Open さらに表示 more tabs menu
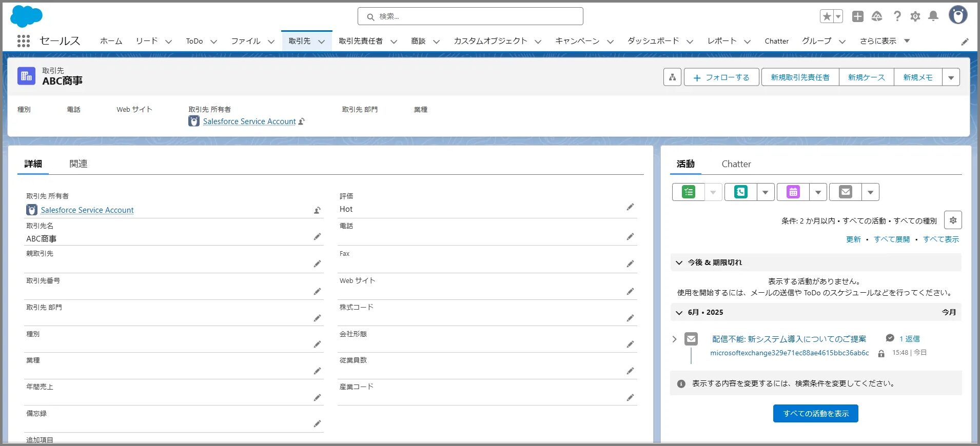 coord(885,41)
